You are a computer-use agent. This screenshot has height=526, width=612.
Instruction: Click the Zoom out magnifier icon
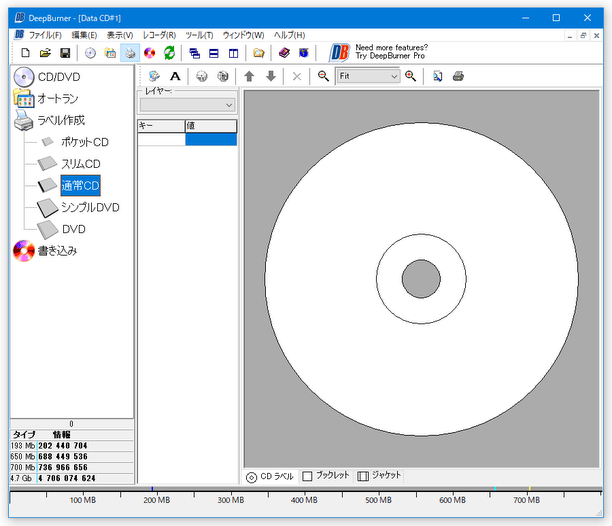point(323,76)
